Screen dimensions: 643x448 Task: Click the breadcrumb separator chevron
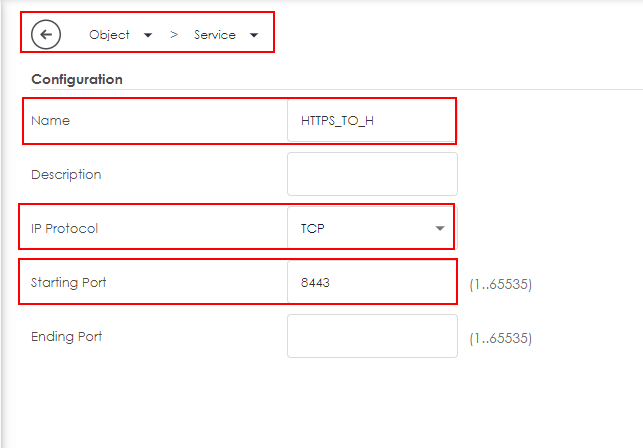click(x=173, y=35)
